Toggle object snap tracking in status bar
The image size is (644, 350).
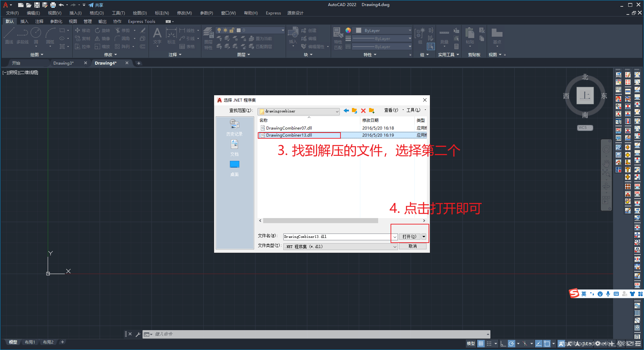[x=539, y=344]
